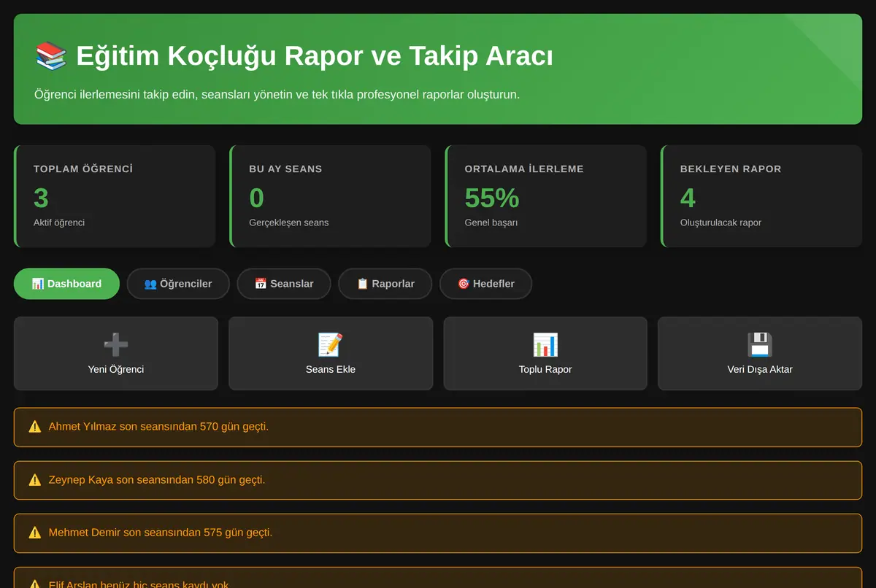876x588 pixels.
Task: Click the Bekleyen Rapor value 4
Action: (x=688, y=198)
